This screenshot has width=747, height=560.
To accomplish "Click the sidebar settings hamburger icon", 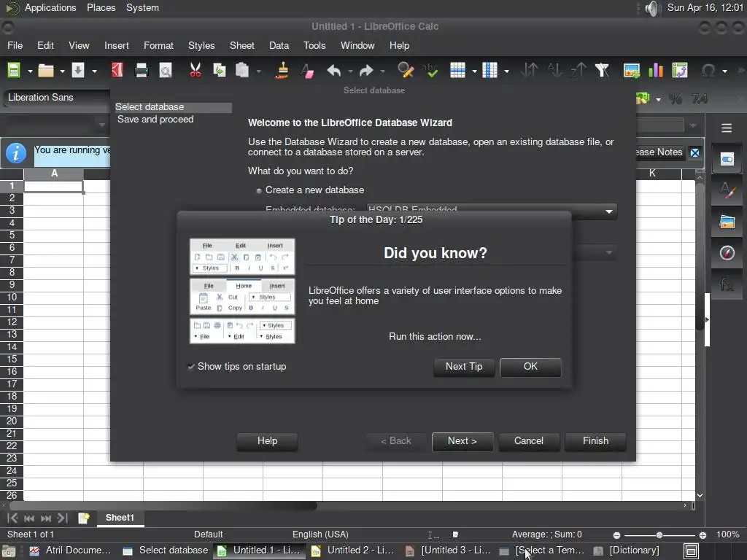I will coord(727,128).
